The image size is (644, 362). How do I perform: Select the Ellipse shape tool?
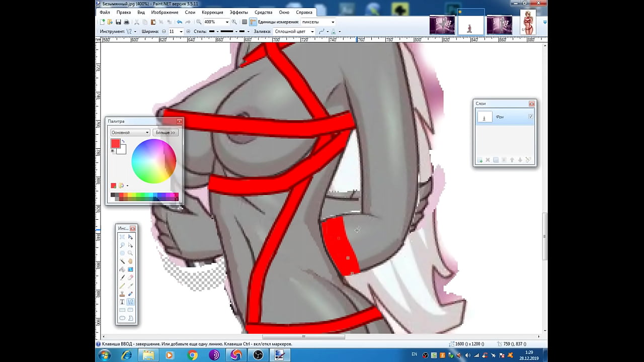[122, 318]
